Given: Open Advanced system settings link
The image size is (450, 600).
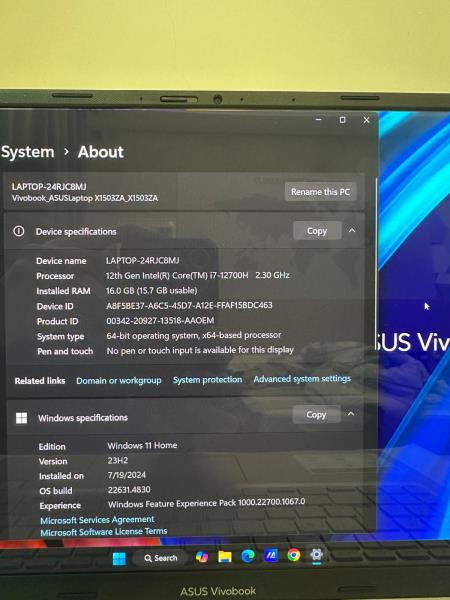Looking at the screenshot, I should click(x=302, y=378).
